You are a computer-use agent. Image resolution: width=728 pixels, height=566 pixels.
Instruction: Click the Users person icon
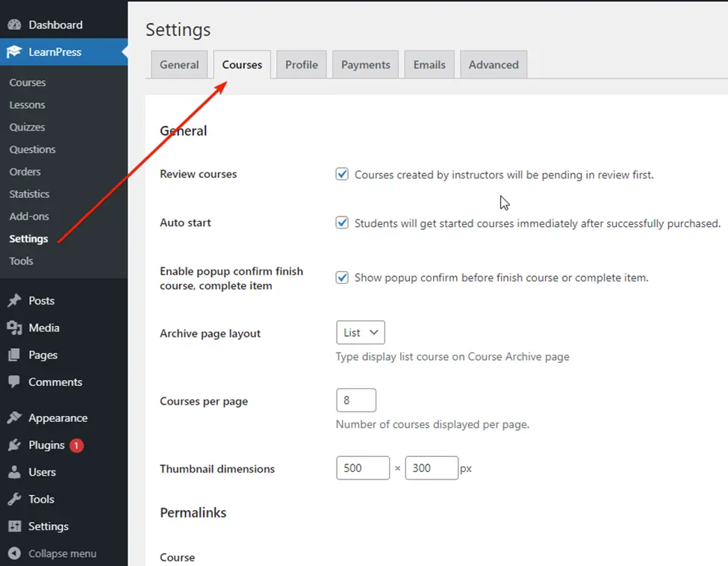pos(14,473)
